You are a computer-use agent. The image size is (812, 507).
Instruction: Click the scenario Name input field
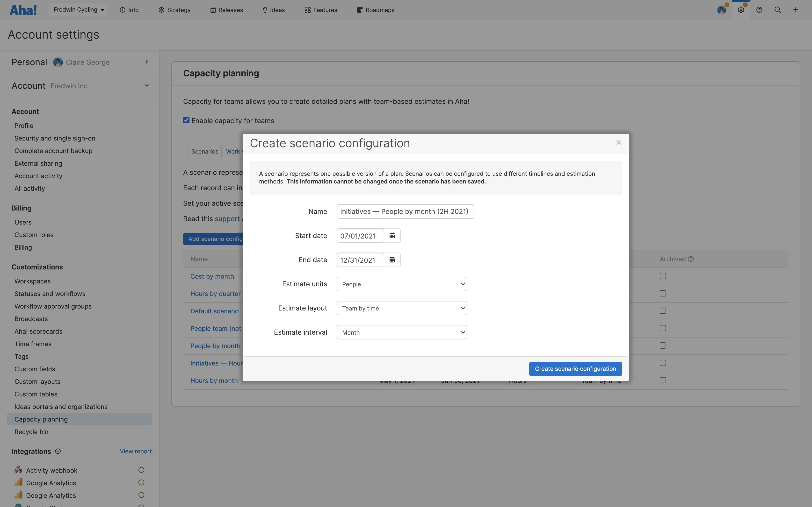405,211
